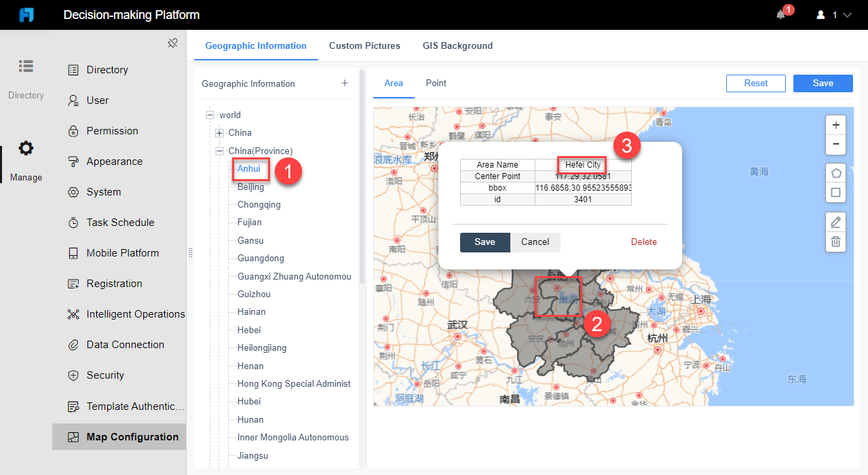Viewport: 868px width, 475px height.
Task: Switch to Custom Pictures tab
Action: click(364, 46)
